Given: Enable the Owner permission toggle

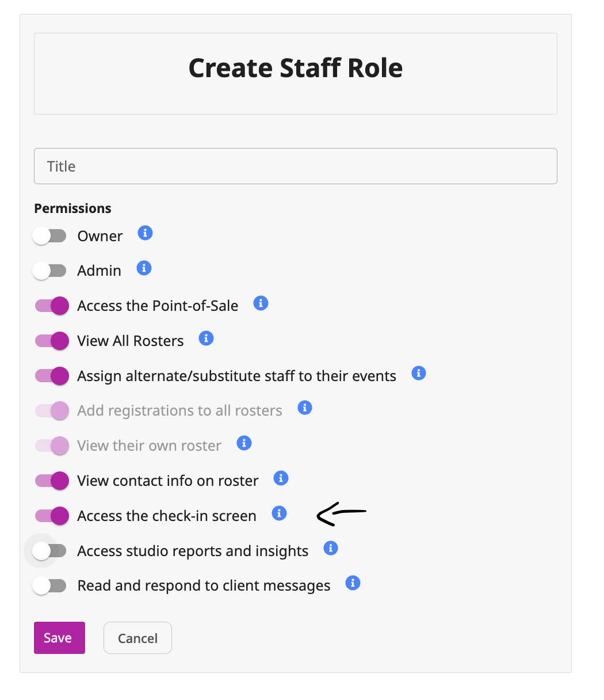Looking at the screenshot, I should (x=50, y=236).
